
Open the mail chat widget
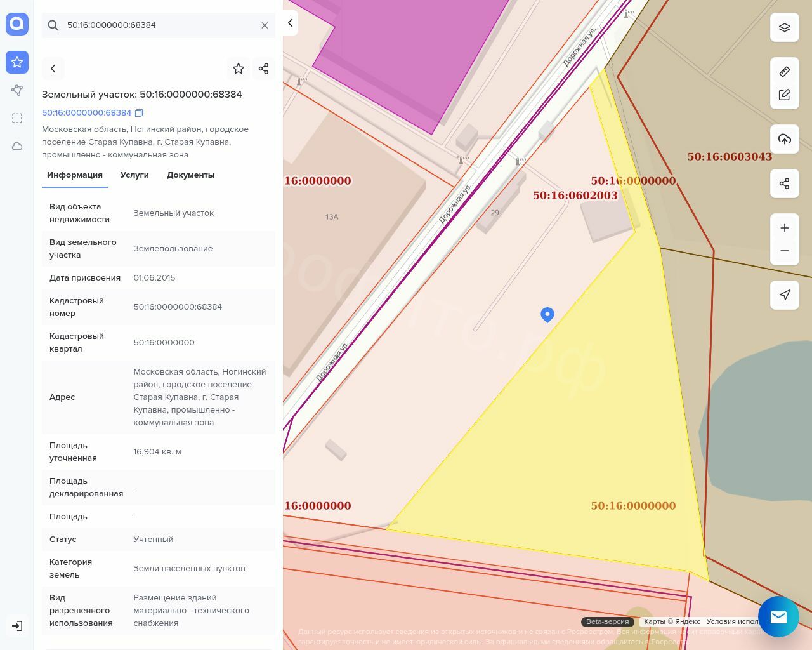coord(778,616)
